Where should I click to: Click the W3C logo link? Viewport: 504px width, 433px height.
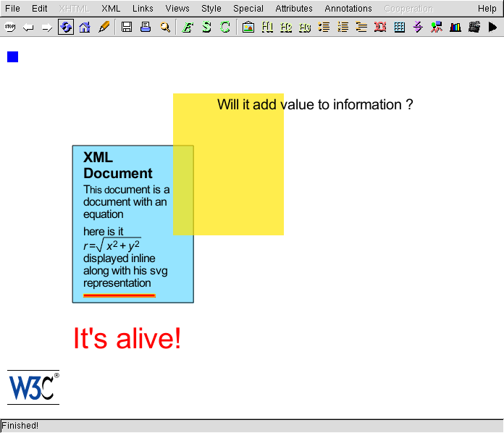33,387
